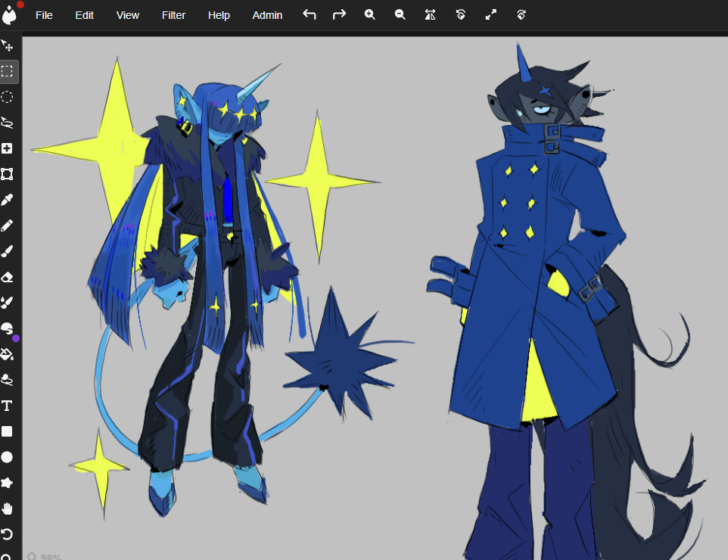Open the Filter menu
728x560 pixels.
pyautogui.click(x=173, y=15)
